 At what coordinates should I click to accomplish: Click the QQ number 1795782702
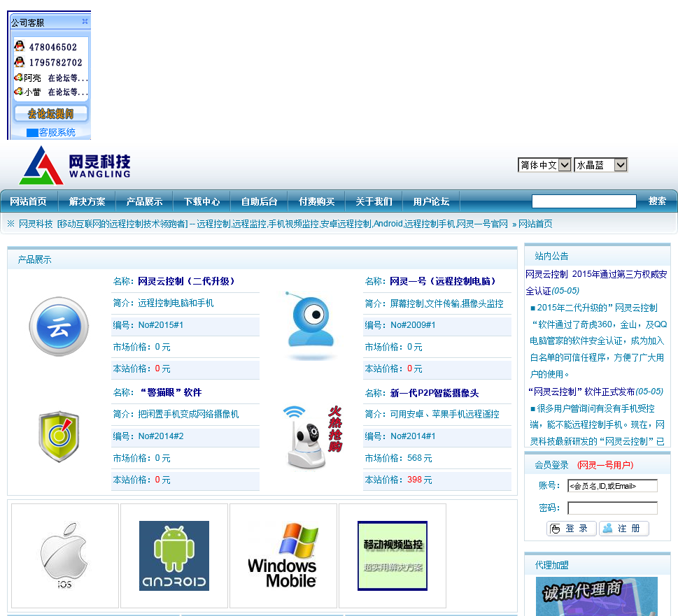55,63
